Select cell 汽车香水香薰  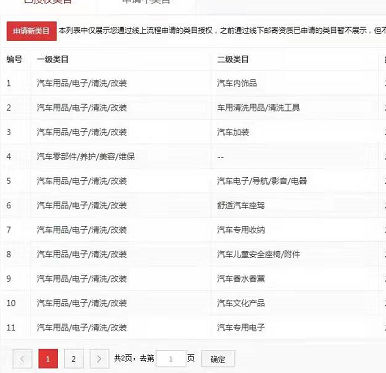point(241,278)
